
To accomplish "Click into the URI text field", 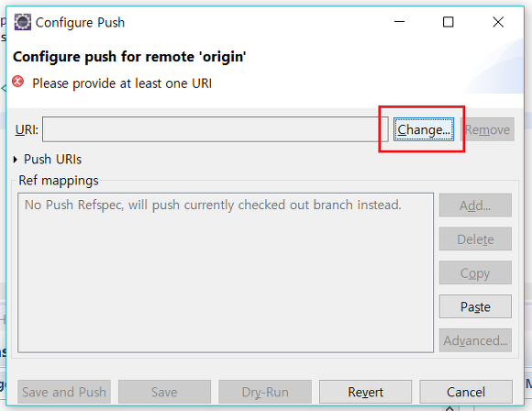I will pyautogui.click(x=216, y=129).
